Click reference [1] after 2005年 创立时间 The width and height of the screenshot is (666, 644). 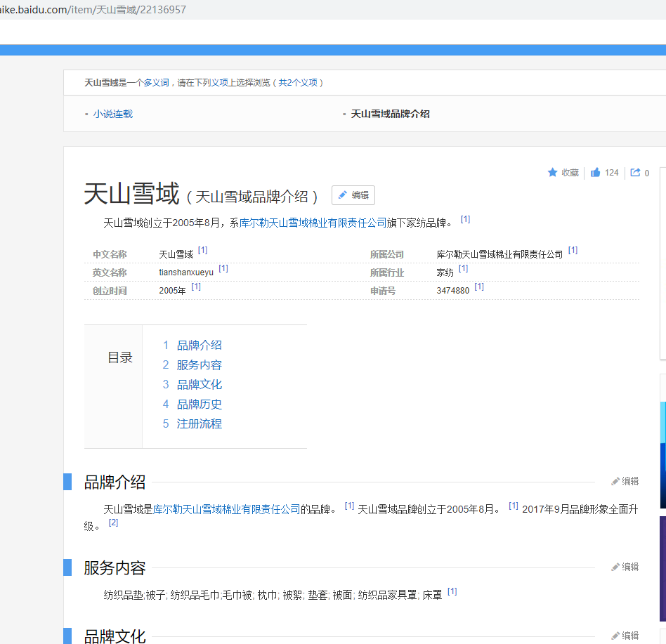[x=196, y=287]
